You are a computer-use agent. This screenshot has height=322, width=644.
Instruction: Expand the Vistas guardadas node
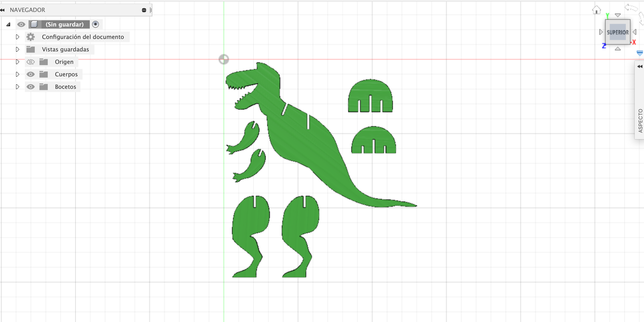coord(17,49)
